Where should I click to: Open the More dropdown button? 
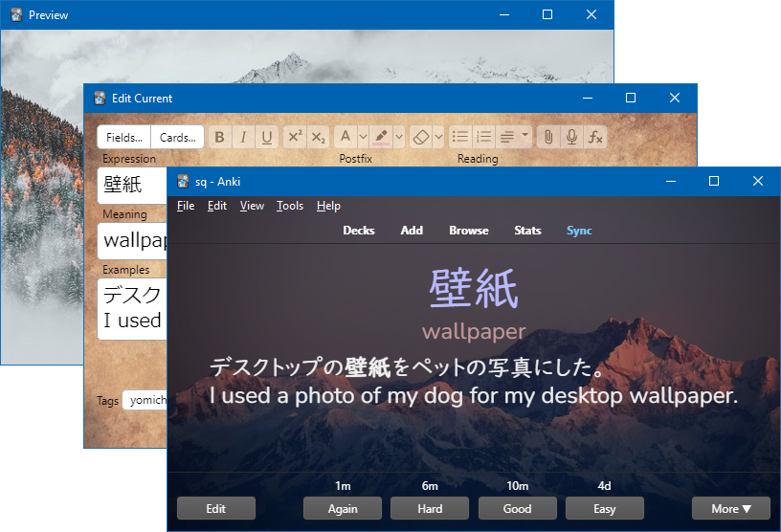click(x=730, y=508)
